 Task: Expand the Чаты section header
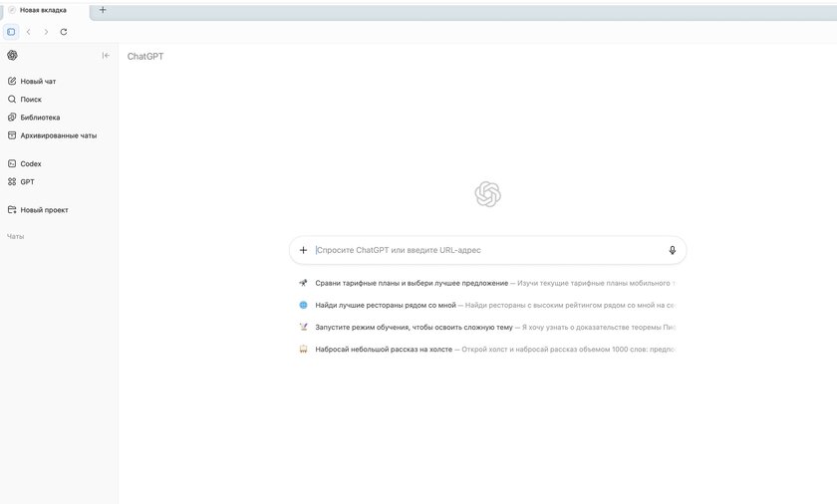(16, 236)
